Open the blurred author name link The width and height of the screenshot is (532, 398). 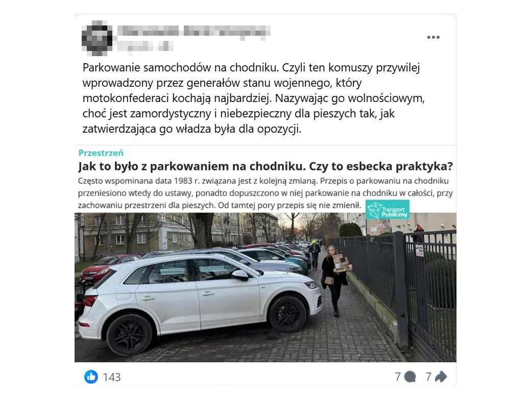[x=194, y=31]
